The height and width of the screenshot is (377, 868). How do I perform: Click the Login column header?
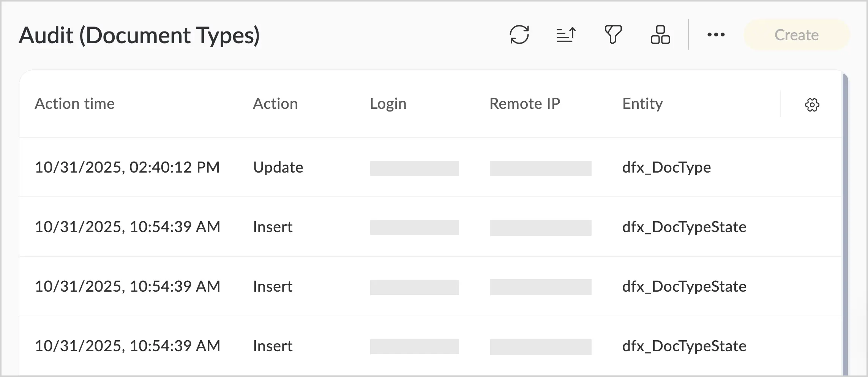(388, 104)
